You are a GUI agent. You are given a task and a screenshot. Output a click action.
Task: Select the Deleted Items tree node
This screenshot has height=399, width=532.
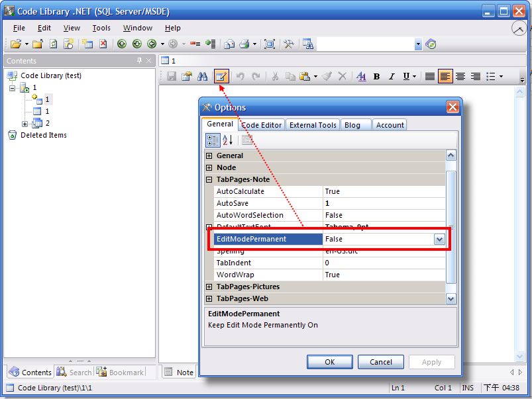click(44, 135)
